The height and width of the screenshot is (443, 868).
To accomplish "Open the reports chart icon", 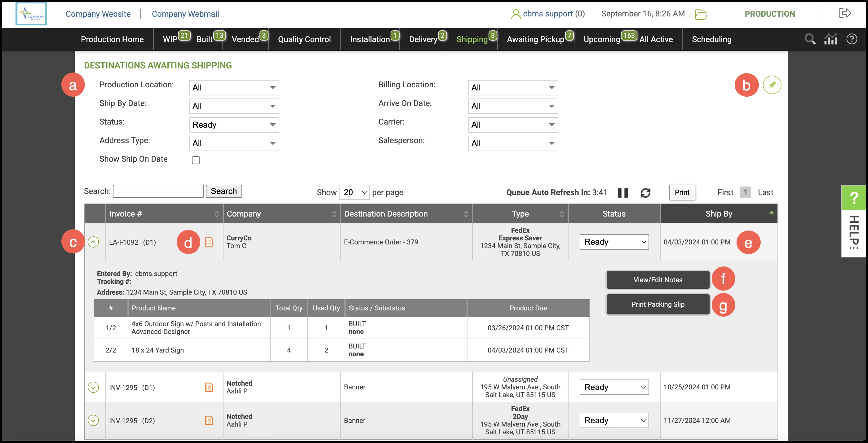I will (x=830, y=39).
